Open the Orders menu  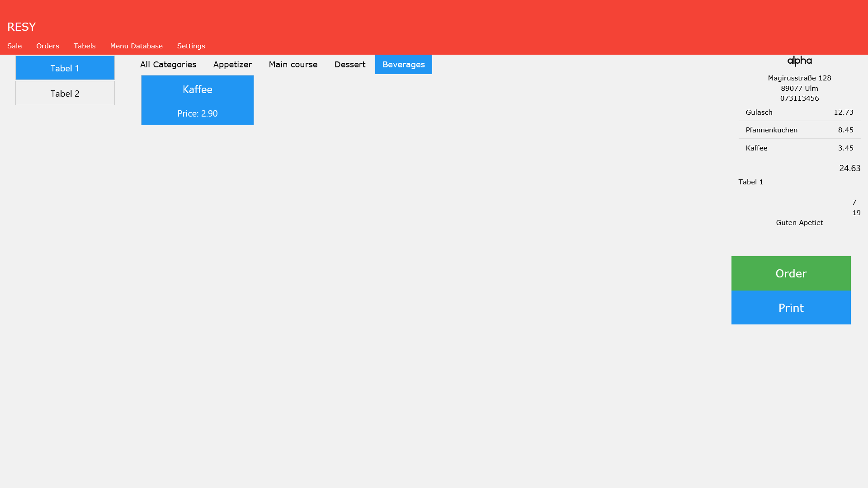click(x=47, y=46)
